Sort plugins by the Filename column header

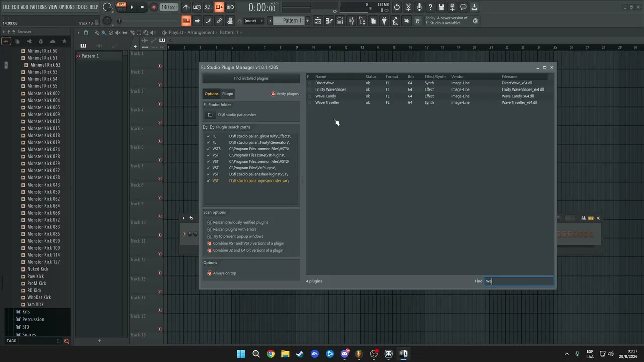(509, 77)
